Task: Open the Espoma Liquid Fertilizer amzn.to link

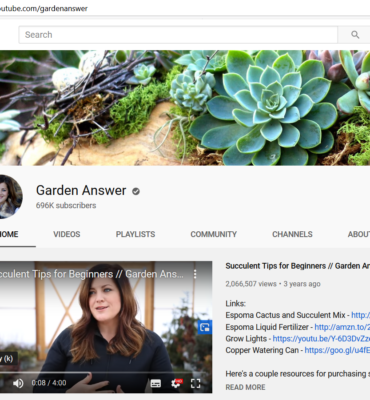Action: [x=342, y=327]
